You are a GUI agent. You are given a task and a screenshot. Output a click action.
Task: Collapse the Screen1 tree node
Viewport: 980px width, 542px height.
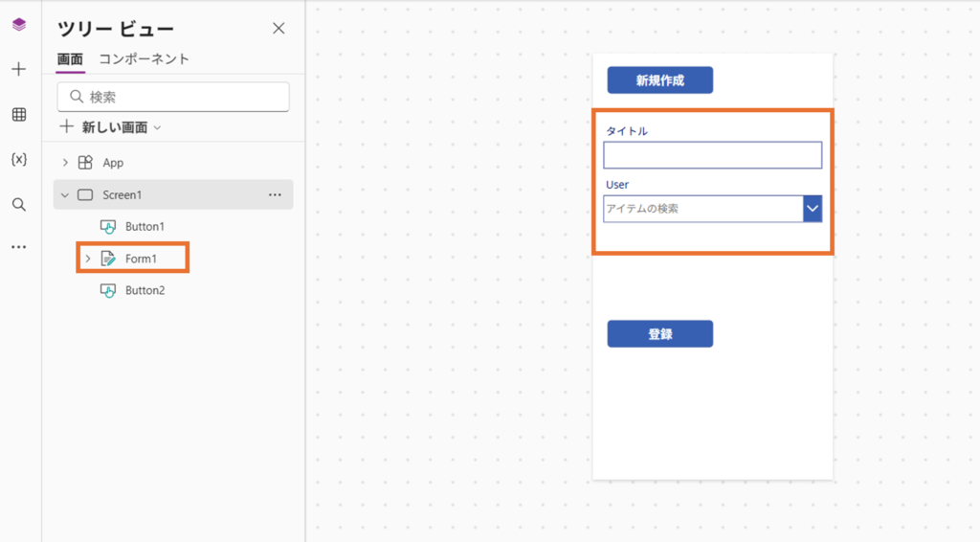coord(65,194)
